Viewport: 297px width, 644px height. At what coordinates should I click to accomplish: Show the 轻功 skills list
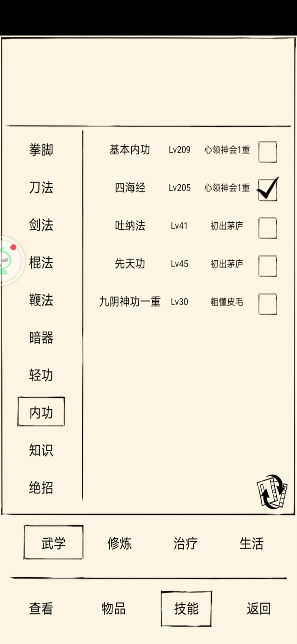pyautogui.click(x=41, y=375)
